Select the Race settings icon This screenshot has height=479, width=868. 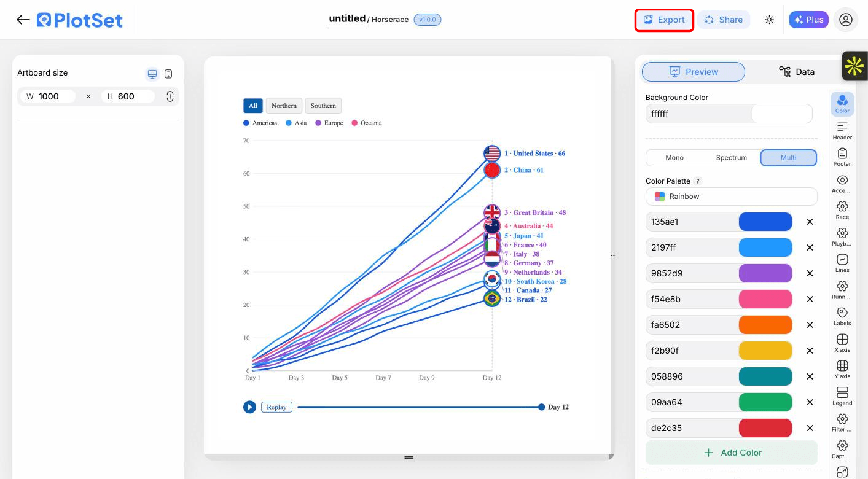point(842,210)
